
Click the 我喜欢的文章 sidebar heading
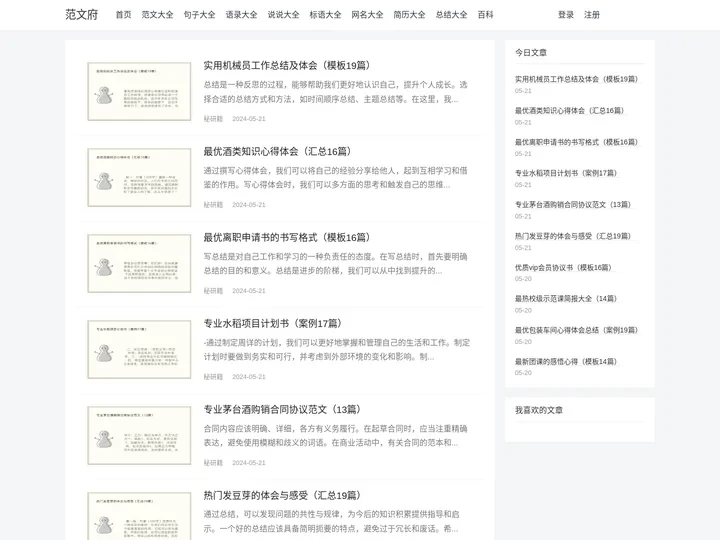tap(539, 410)
